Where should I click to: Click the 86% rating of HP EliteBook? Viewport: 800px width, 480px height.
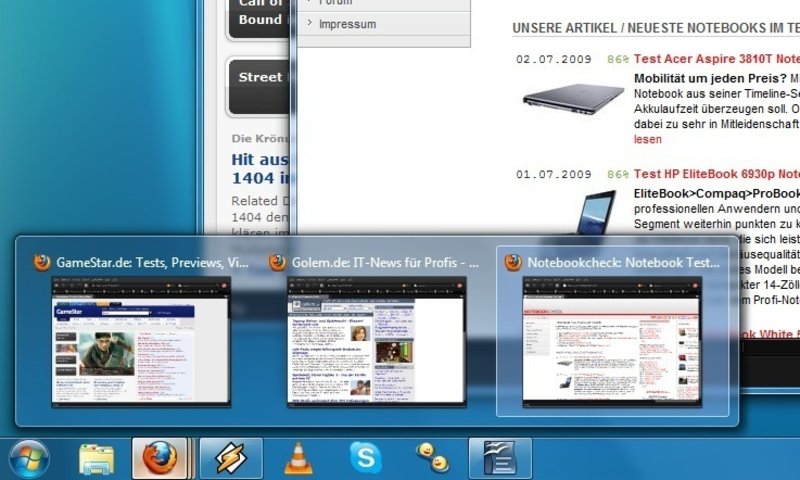[617, 174]
